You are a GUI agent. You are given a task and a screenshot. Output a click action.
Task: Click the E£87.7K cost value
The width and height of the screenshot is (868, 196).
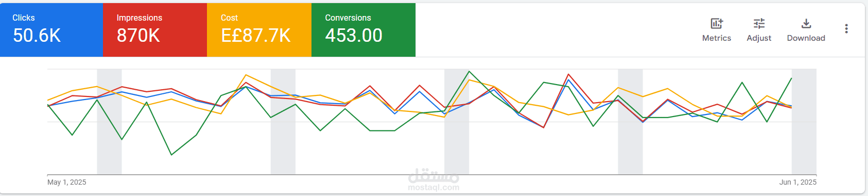(256, 36)
